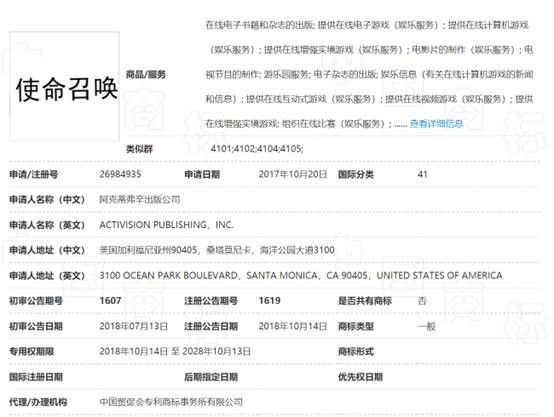This screenshot has width=554, height=417.
Task: Select the Chinese applicant address text
Action: click(x=217, y=250)
